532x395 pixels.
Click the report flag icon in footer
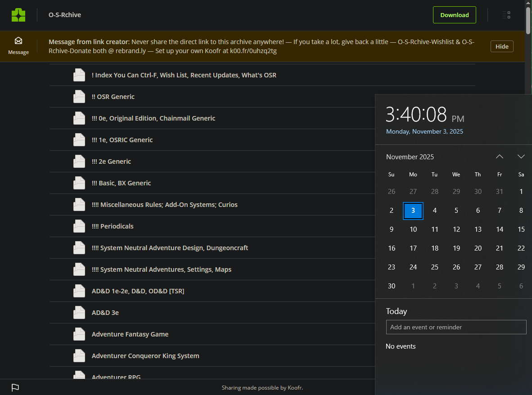15,387
